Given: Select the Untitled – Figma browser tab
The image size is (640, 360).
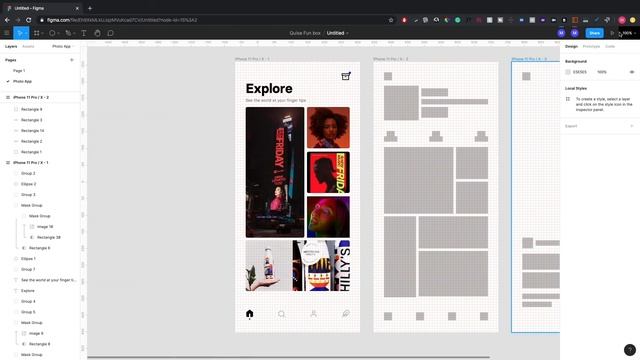Looking at the screenshot, I should tap(43, 8).
